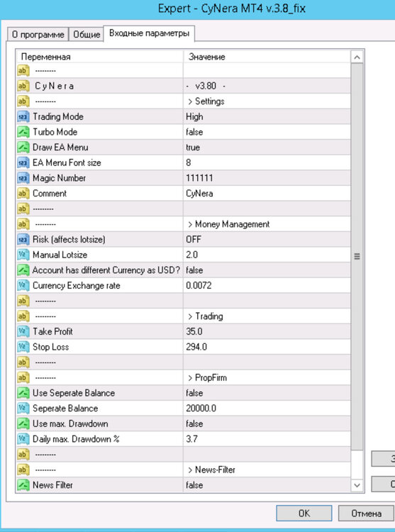Click the icon beside Take Profit

click(x=23, y=331)
